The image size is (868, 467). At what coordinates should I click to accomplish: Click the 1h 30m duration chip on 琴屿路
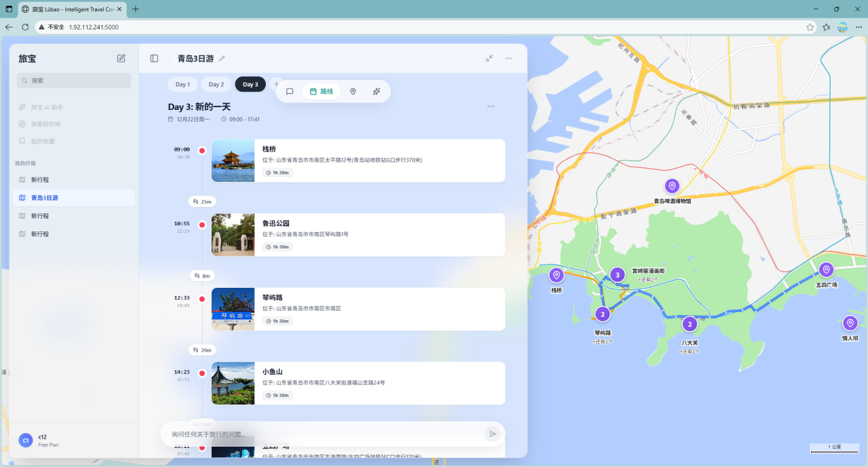click(277, 321)
